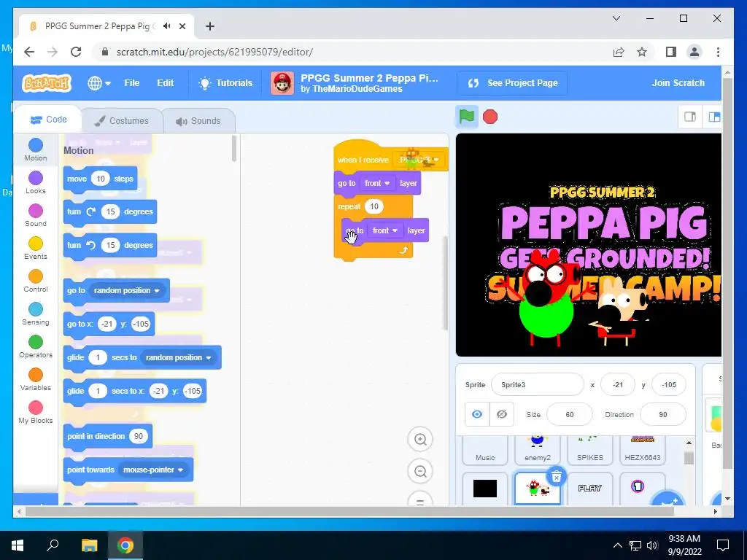This screenshot has width=747, height=560.
Task: Click the point in direction value 90
Action: (x=139, y=436)
